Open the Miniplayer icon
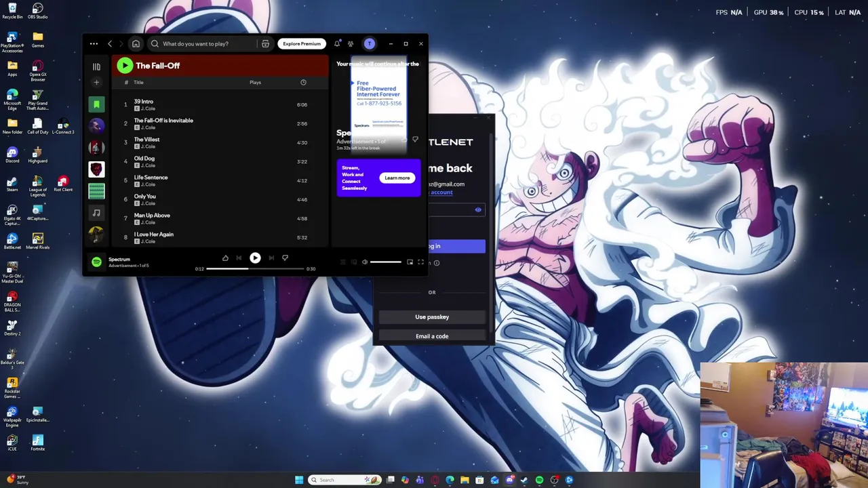This screenshot has width=868, height=488. pos(410,262)
